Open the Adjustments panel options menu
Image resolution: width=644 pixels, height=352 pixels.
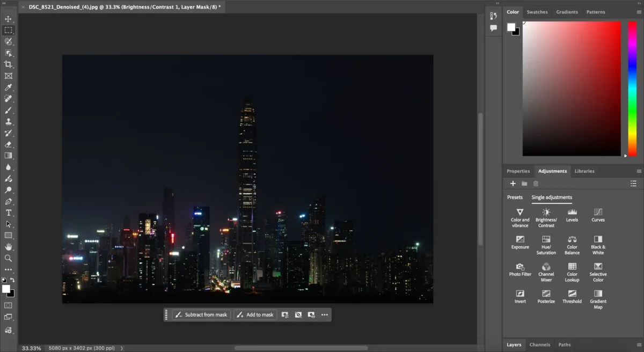639,171
